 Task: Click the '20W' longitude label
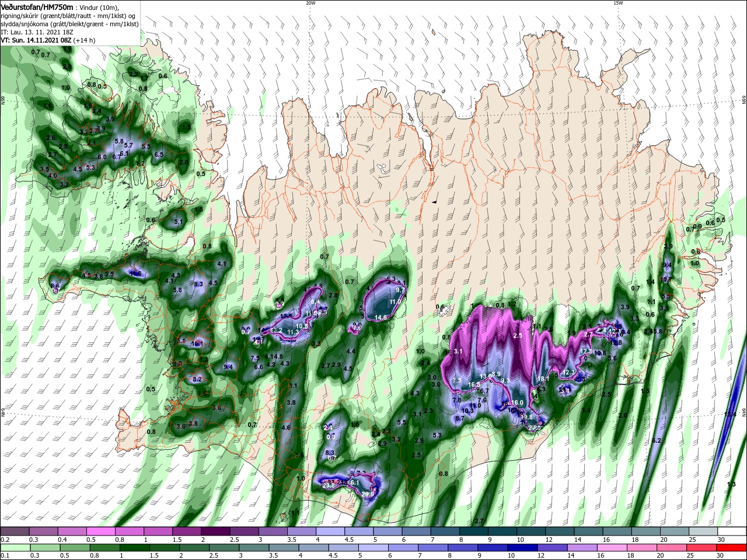point(310,3)
